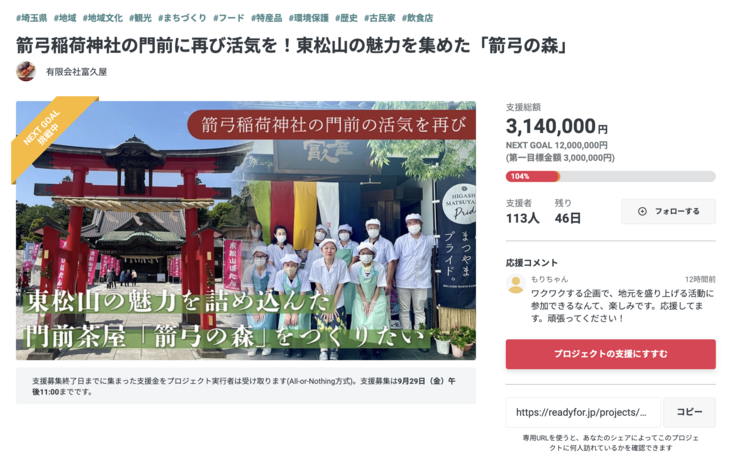Click the もりちゃん commenter avatar icon

[516, 285]
